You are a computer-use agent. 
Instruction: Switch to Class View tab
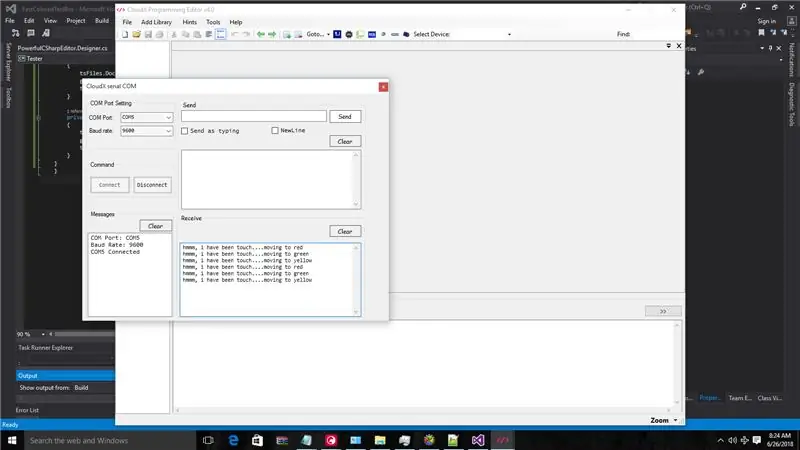(769, 398)
